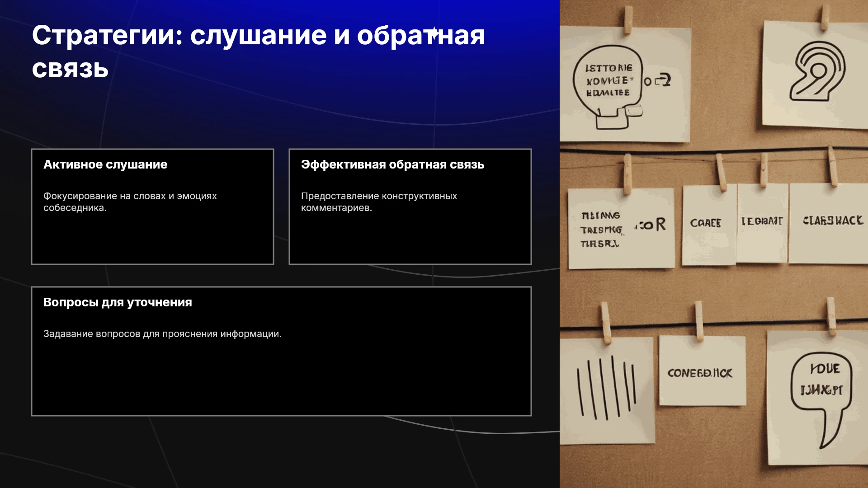Click the text 'Задавание вопросов для прояснения информации'
The height and width of the screenshot is (488, 868).
point(162,334)
